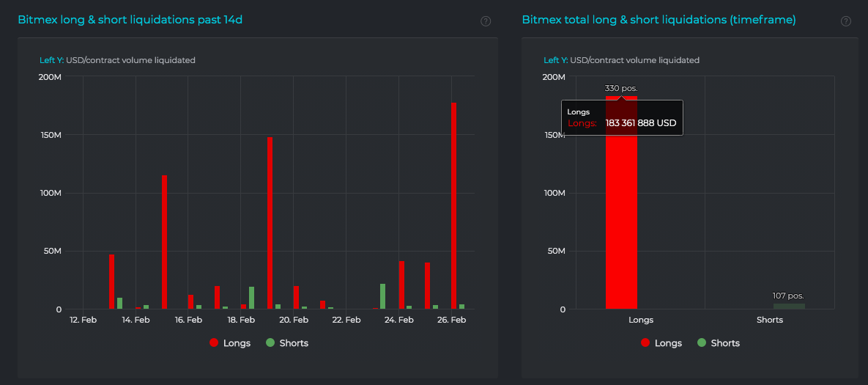The width and height of the screenshot is (868, 385).
Task: Click '100M' y-axis label in 14d chart
Action: [x=51, y=193]
